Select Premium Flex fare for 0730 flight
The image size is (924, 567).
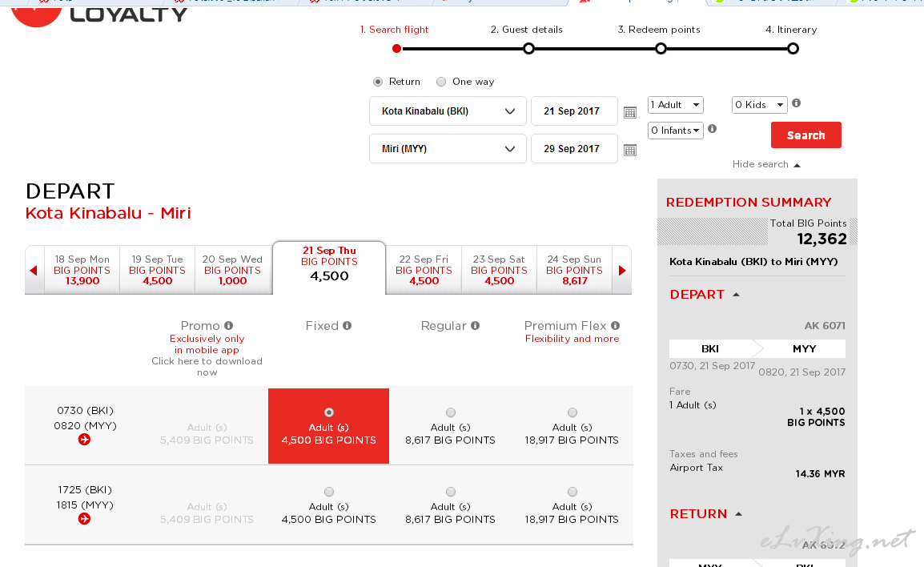coord(572,412)
